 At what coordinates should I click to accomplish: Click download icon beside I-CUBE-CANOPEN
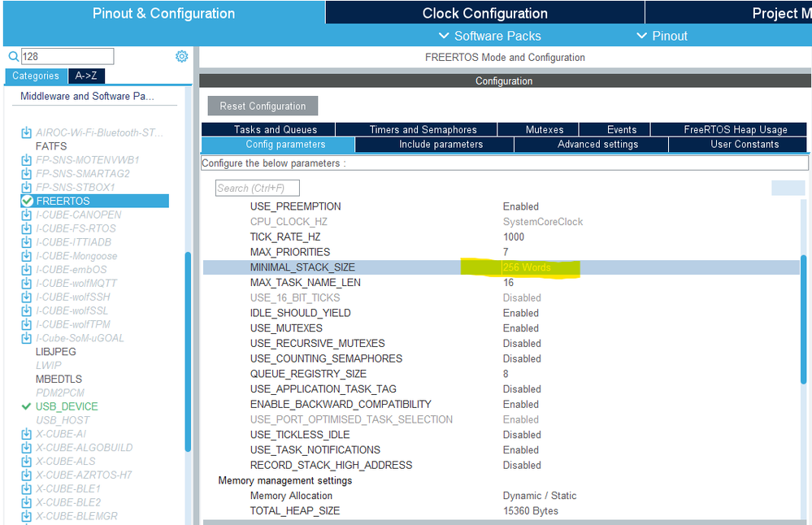[x=26, y=215]
